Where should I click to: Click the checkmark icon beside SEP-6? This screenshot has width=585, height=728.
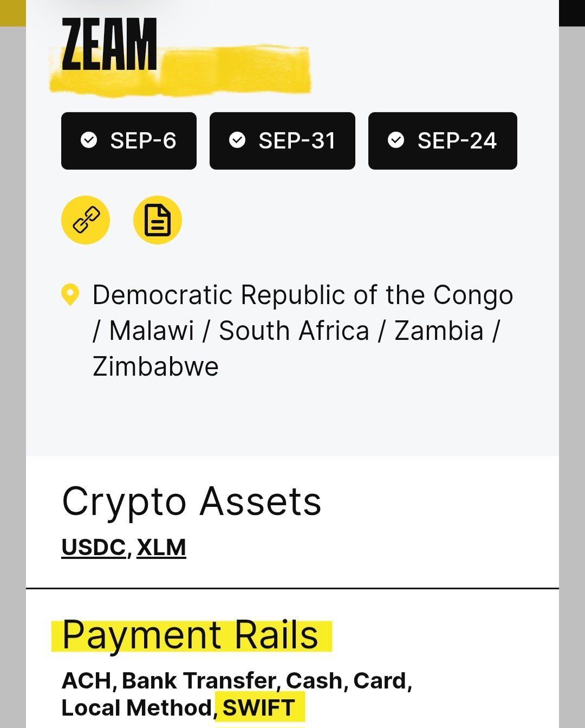pyautogui.click(x=89, y=140)
